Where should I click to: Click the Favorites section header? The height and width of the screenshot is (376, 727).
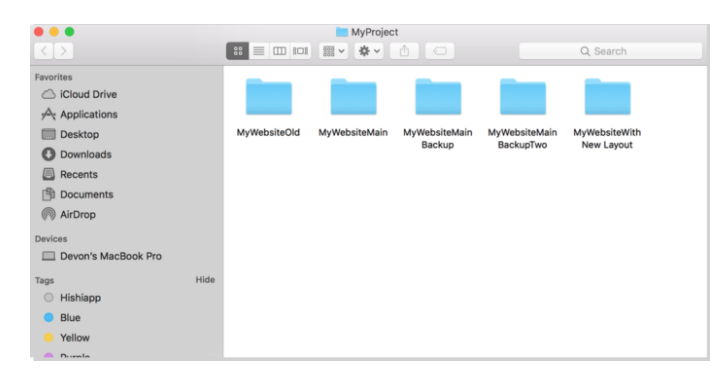(54, 77)
